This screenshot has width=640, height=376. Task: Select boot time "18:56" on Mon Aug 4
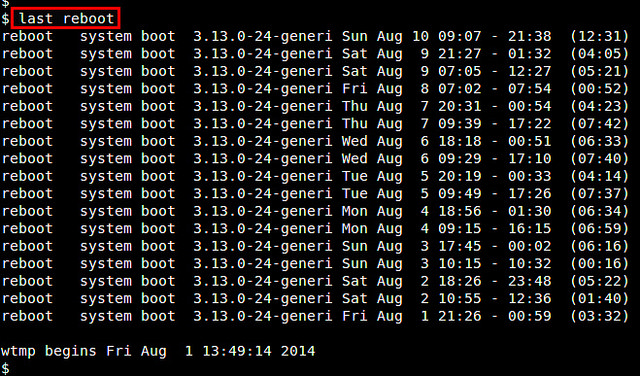tap(460, 211)
